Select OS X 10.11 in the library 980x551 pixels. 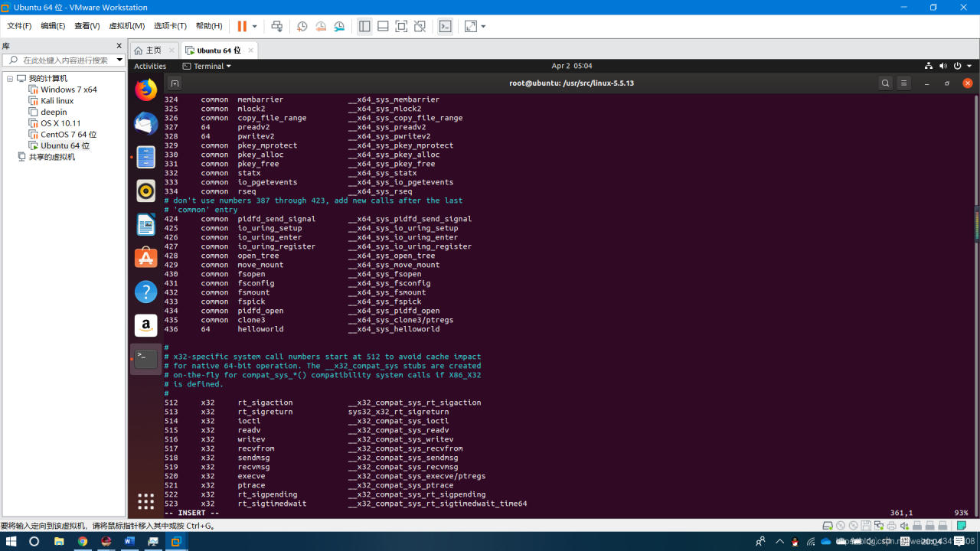(60, 123)
